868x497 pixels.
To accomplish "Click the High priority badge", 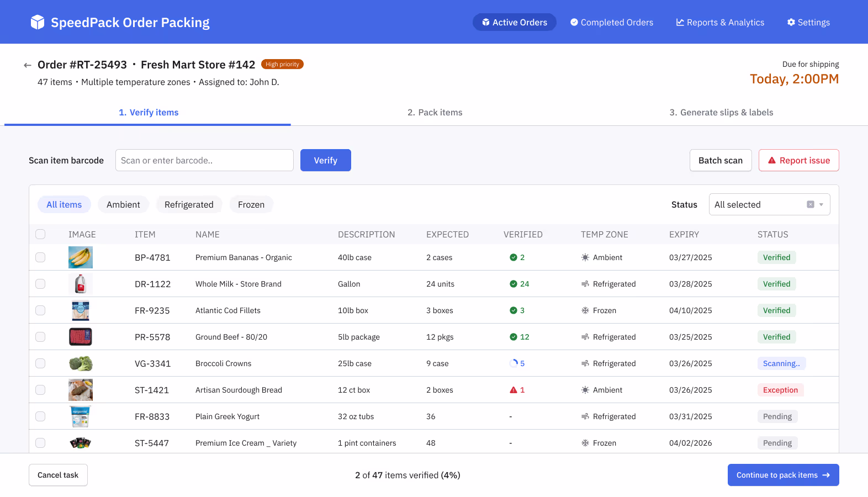I will tap(282, 64).
